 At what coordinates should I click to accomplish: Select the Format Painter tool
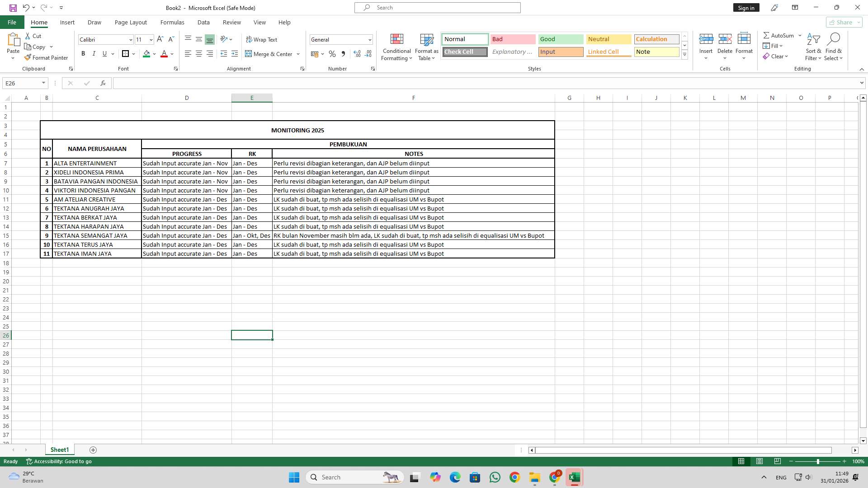pos(47,57)
